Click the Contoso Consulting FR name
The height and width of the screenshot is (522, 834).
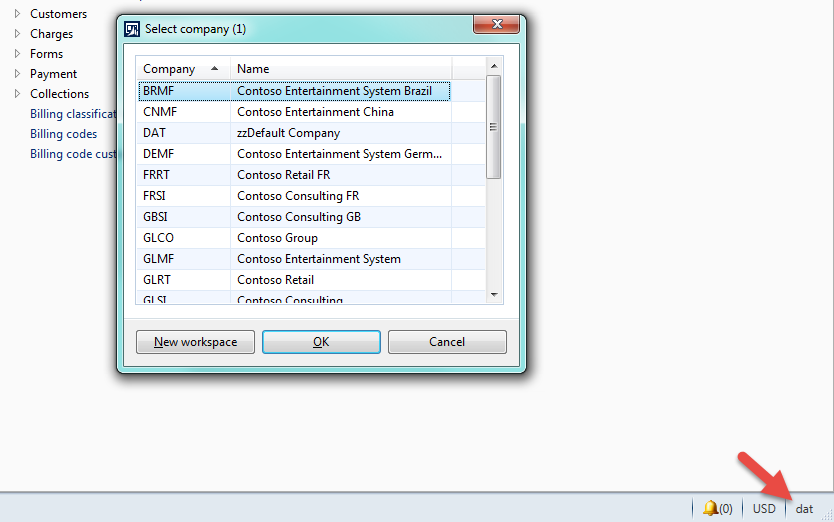(x=298, y=196)
